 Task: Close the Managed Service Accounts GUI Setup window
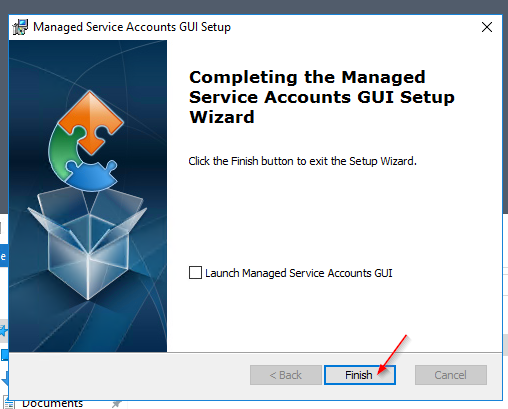point(487,27)
